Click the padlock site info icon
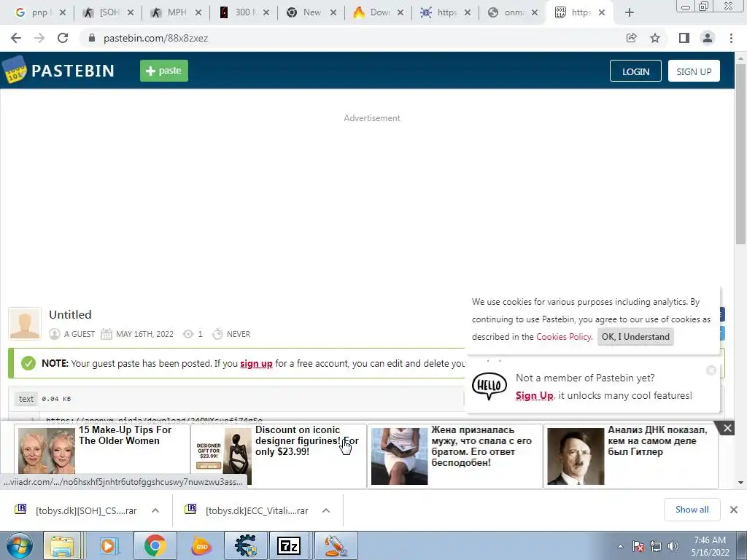 tap(92, 38)
